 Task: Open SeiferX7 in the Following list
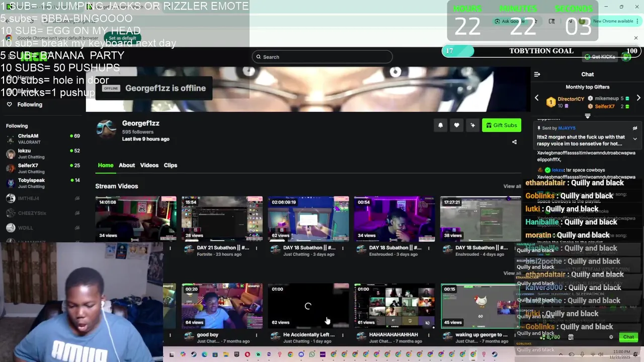pos(43,168)
